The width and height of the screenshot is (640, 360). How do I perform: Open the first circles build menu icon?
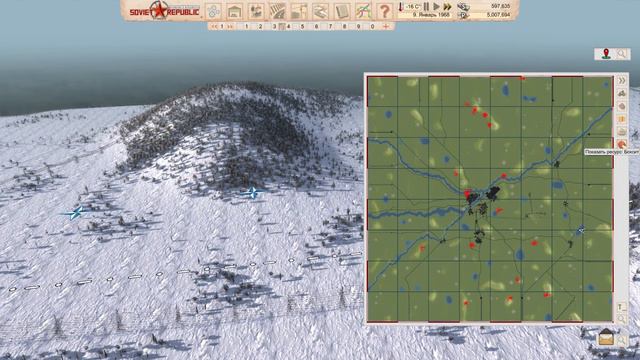point(213,11)
